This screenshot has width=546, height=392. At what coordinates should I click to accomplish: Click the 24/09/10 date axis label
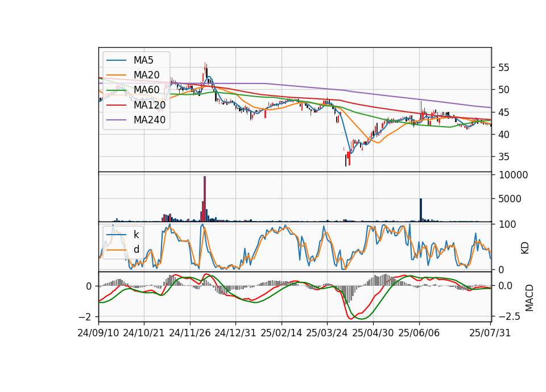point(98,333)
